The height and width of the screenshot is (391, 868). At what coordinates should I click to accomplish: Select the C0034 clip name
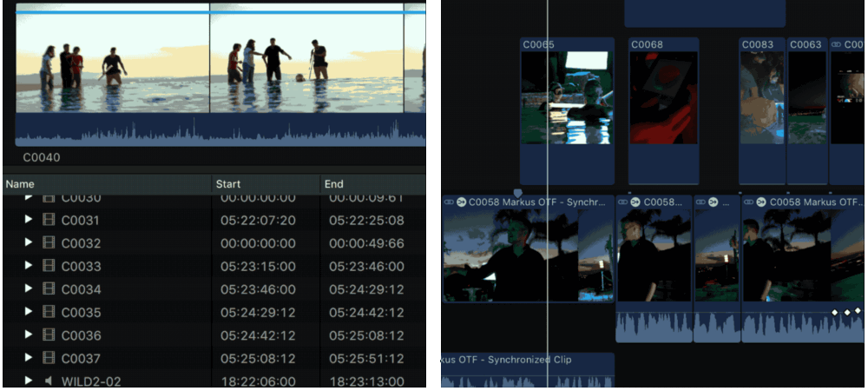81,289
